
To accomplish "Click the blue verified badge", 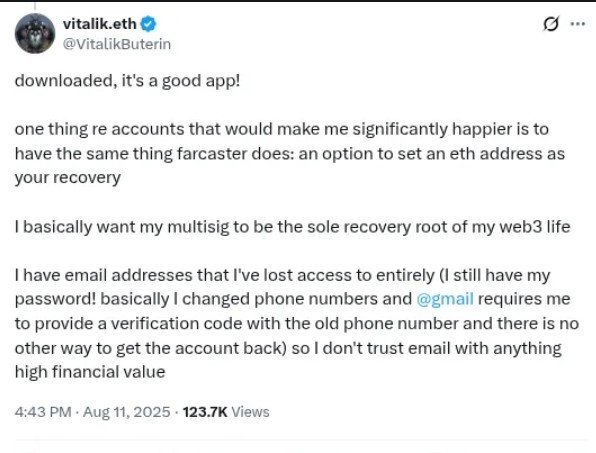I will [x=148, y=24].
